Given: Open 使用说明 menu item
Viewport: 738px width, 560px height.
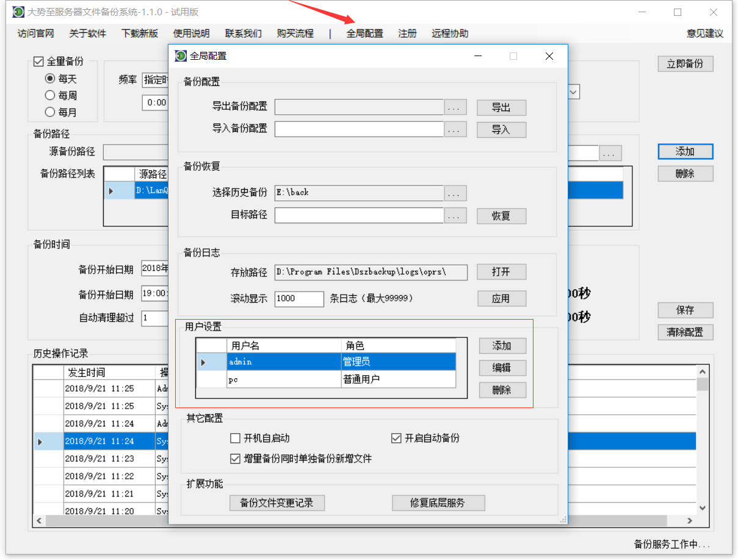Looking at the screenshot, I should point(191,34).
